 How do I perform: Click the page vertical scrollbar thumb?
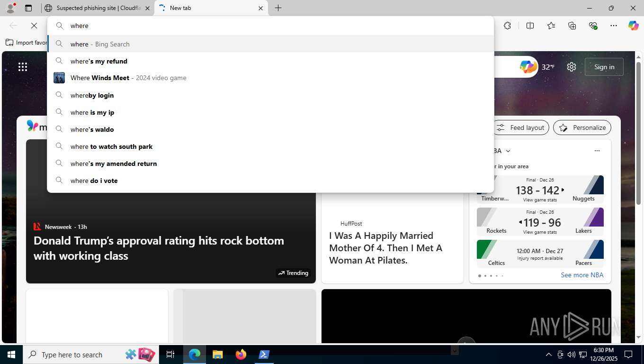(x=638, y=133)
